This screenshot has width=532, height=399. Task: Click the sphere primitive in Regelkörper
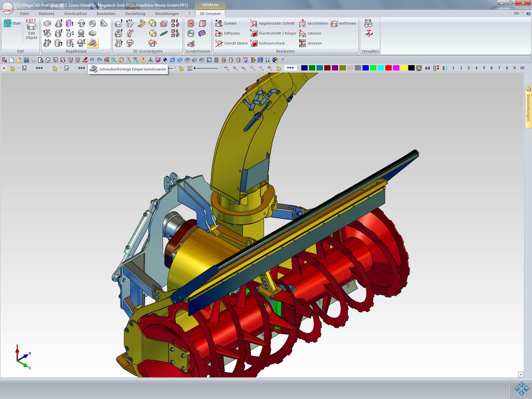point(81,33)
